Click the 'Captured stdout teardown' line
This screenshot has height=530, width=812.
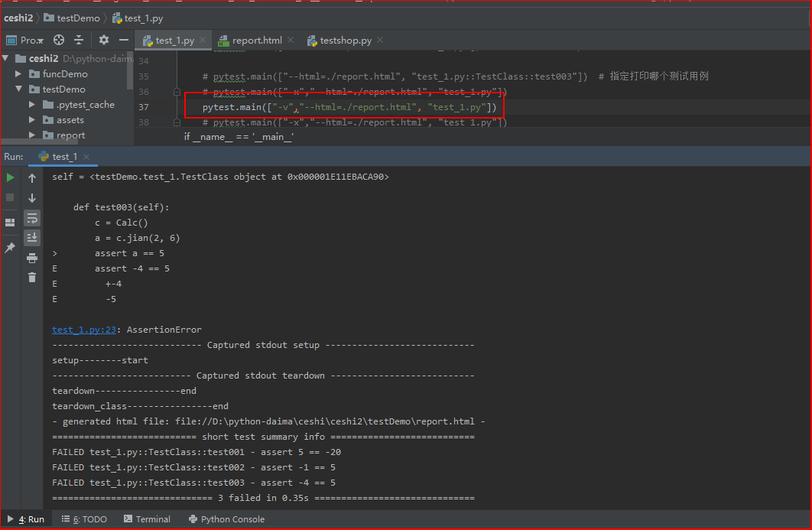(263, 376)
